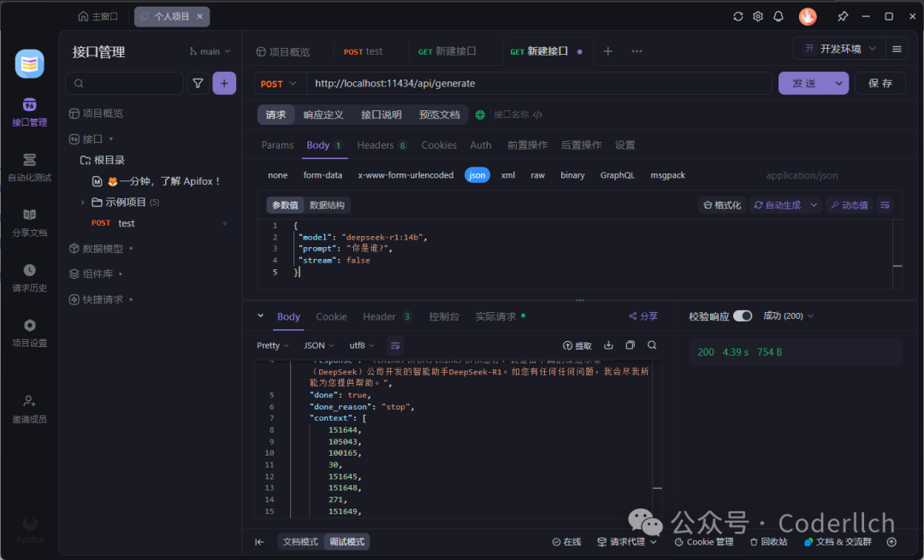Select the raw body type option
This screenshot has height=560, width=924.
[x=537, y=175]
